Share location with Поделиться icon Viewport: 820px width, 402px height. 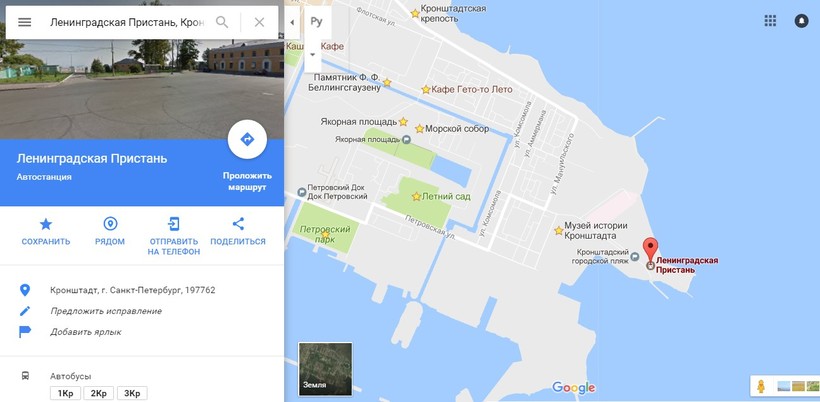click(238, 224)
